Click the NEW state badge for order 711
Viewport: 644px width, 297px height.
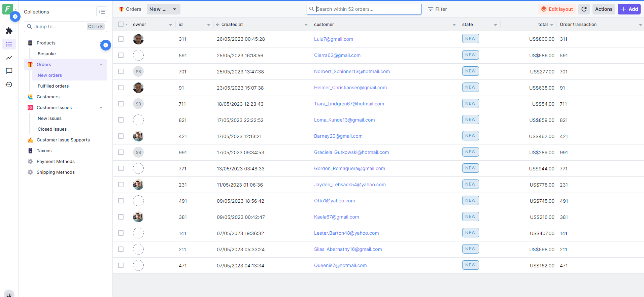click(x=470, y=103)
